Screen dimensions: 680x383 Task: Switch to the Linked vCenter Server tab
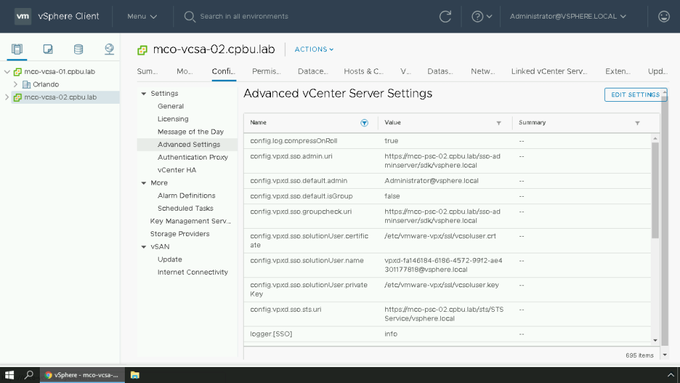[549, 71]
